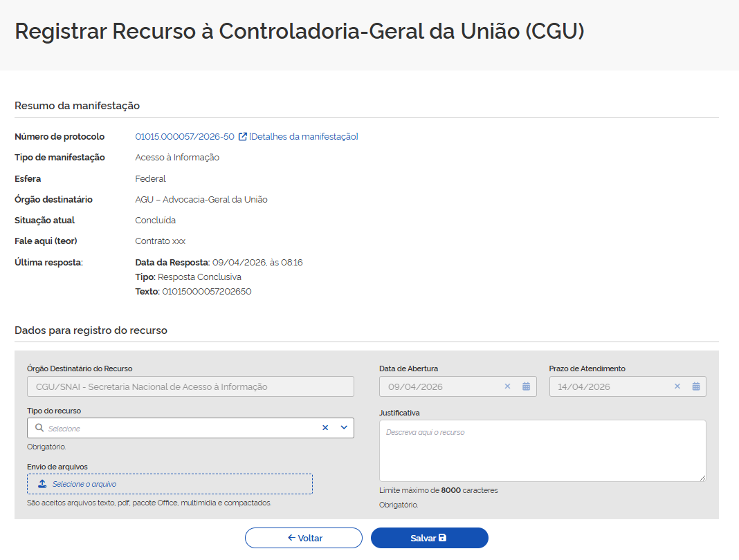The image size is (739, 560).
Task: Click the magnifier icon in Tipo do recurso
Action: [39, 428]
